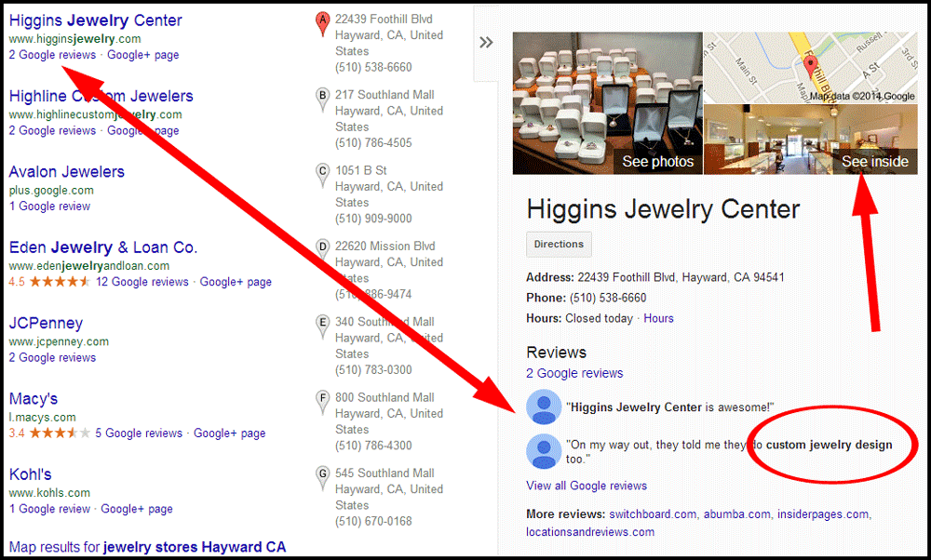Click map pin E next to JCPenney address

[x=322, y=327]
